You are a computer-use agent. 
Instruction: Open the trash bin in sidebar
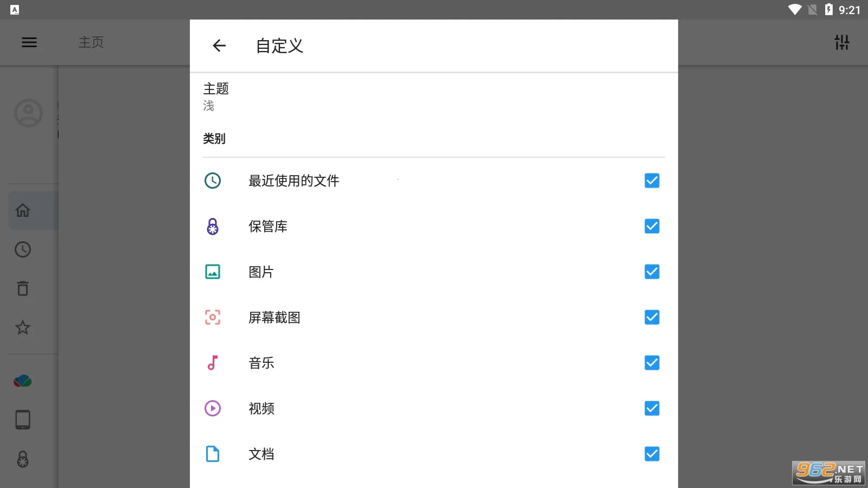[23, 288]
